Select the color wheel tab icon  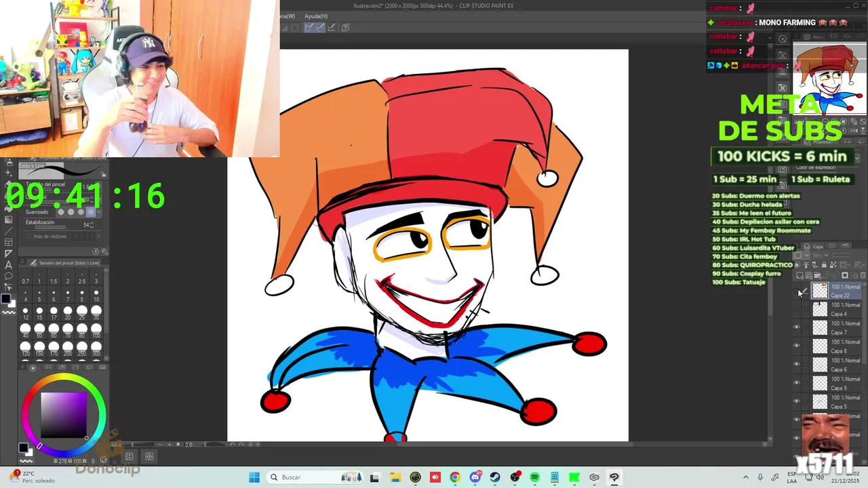(33, 368)
